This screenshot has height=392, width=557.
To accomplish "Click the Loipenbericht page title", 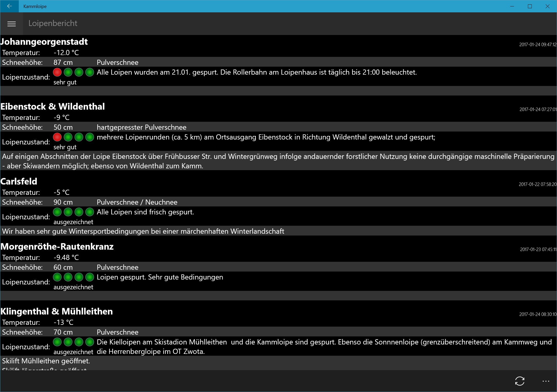I will pyautogui.click(x=53, y=23).
